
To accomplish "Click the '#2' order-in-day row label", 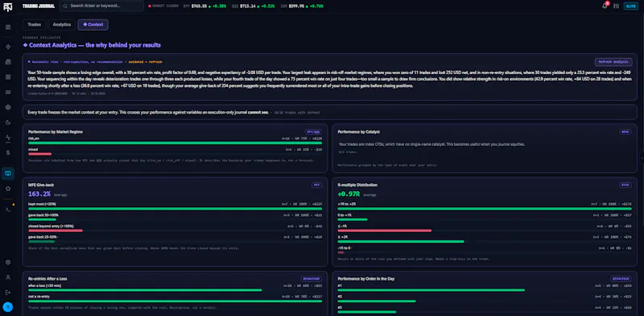I will [x=340, y=297].
